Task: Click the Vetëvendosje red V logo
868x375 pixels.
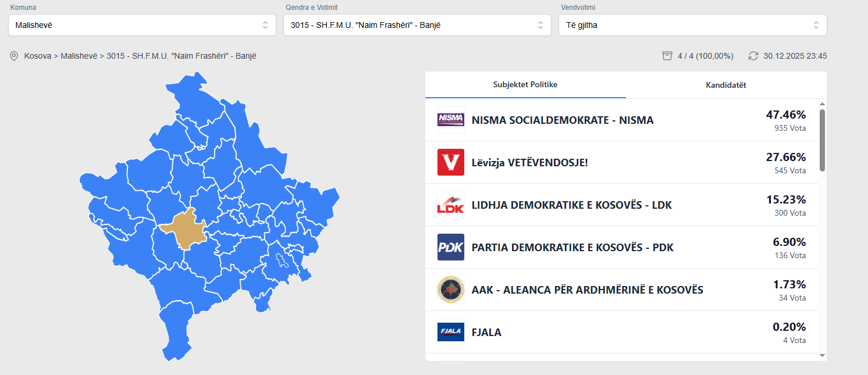Action: (x=450, y=162)
